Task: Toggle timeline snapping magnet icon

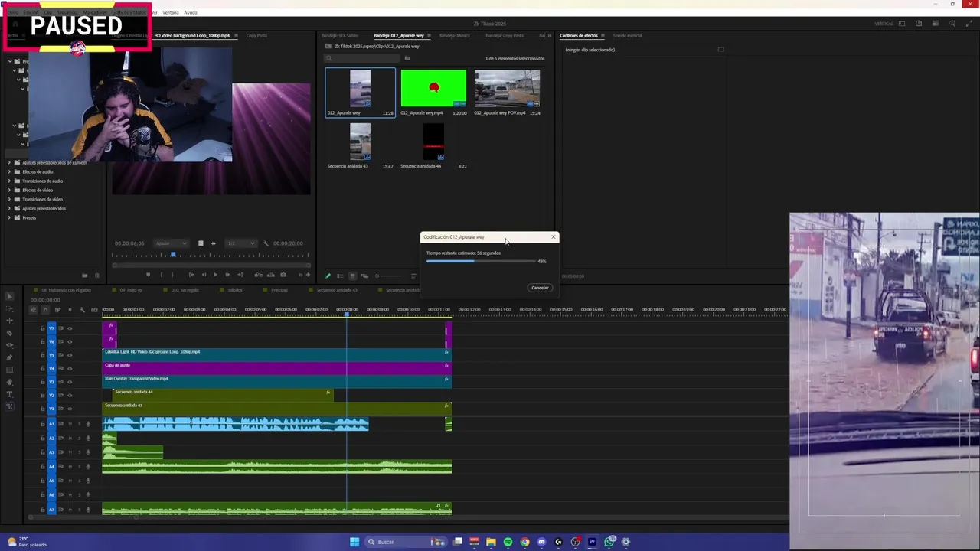Action: click(45, 310)
